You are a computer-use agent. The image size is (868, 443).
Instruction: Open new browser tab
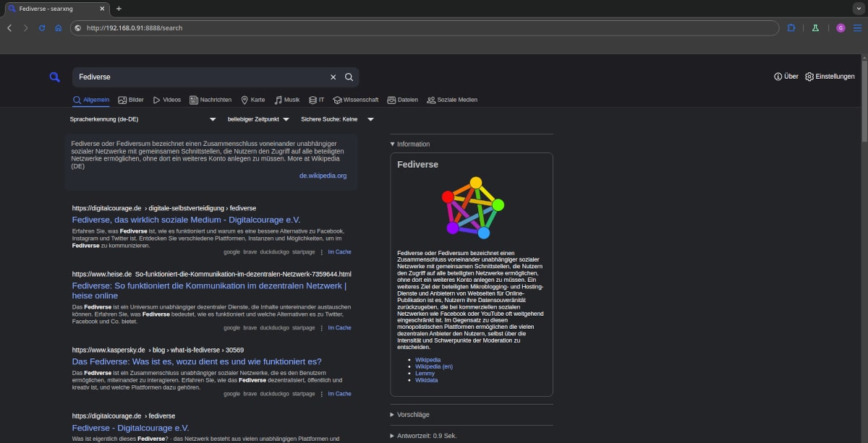(x=119, y=9)
